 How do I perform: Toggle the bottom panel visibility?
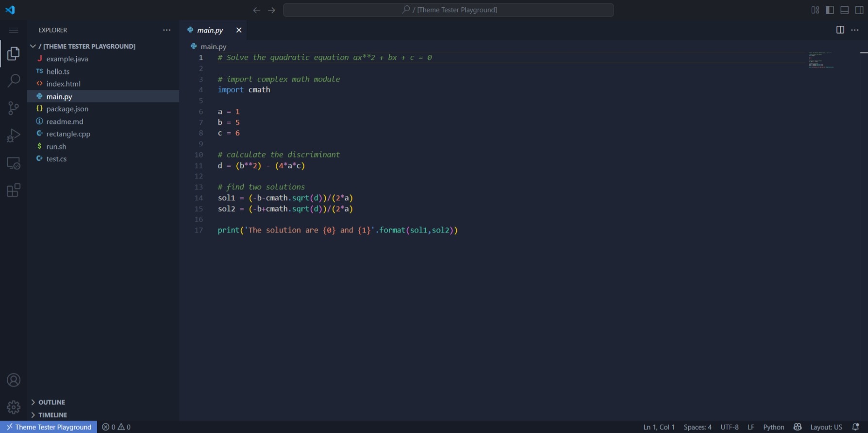tap(845, 10)
